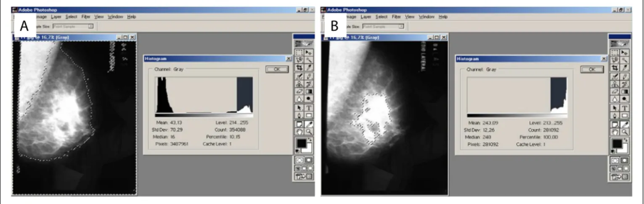Close the right Histogram dialog
This screenshot has height=204, width=644.
click(x=604, y=59)
